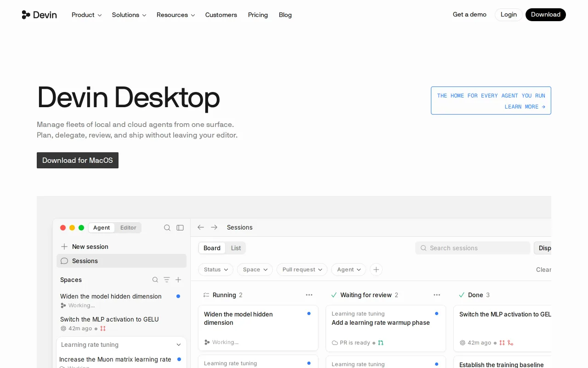Viewport: 588px width, 368px height.
Task: Click Learn More in the blue banner
Action: coord(525,107)
